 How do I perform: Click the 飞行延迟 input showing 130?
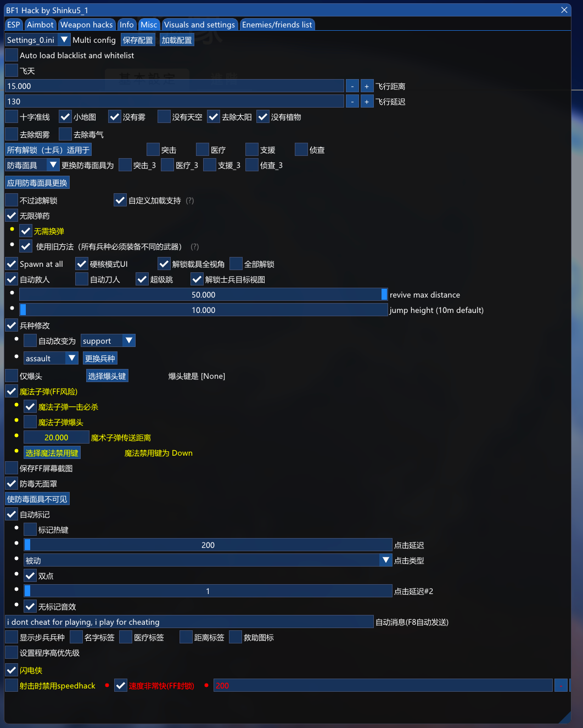pyautogui.click(x=175, y=102)
